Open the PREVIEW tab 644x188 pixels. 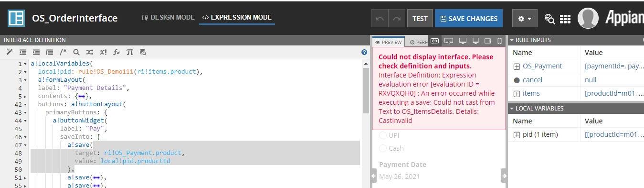pos(389,42)
